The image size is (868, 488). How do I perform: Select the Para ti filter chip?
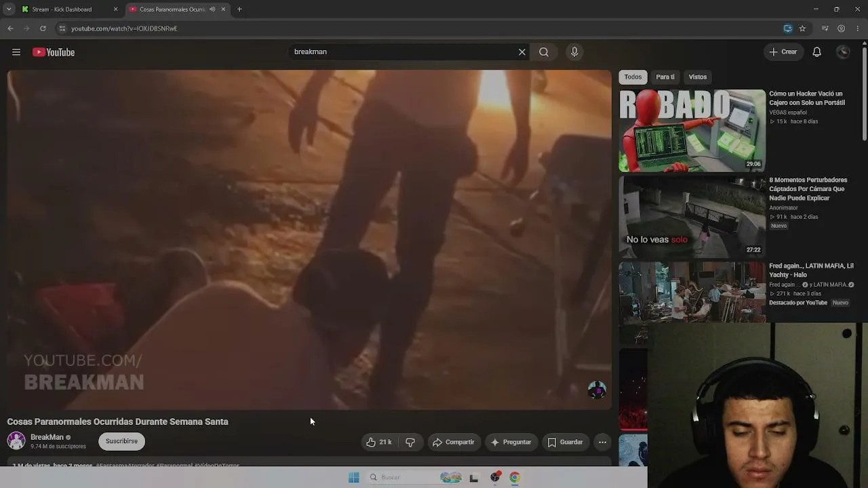(x=665, y=77)
